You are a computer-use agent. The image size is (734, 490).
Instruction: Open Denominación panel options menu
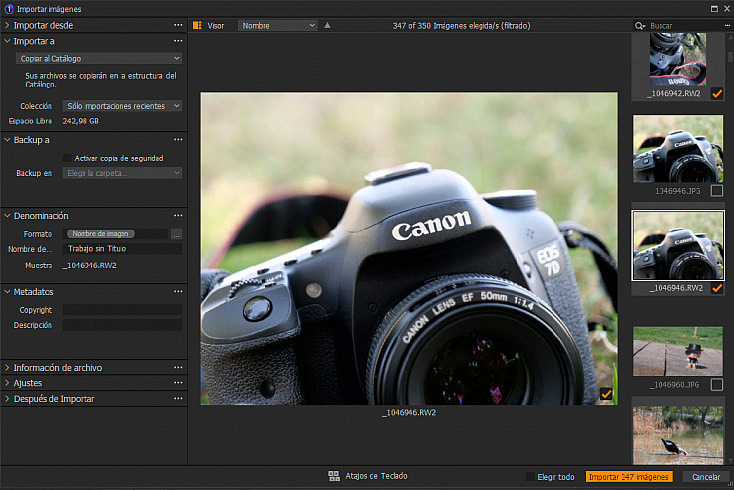coord(178,216)
